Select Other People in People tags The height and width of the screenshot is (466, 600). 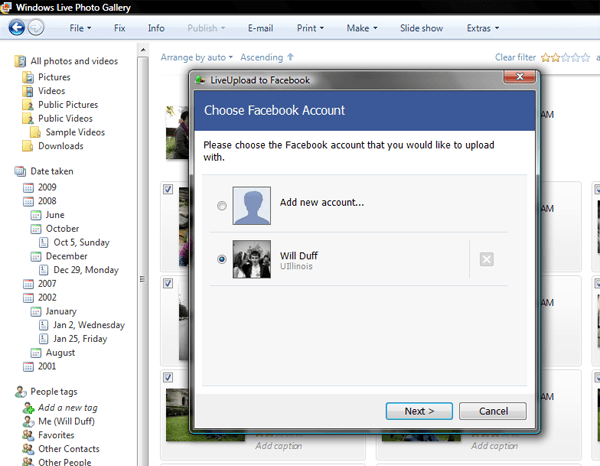pyautogui.click(x=65, y=461)
